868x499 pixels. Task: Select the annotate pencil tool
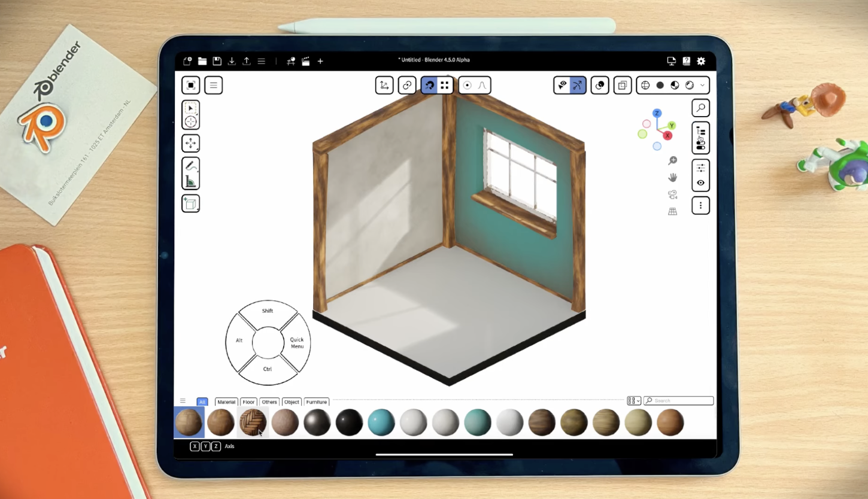[190, 166]
